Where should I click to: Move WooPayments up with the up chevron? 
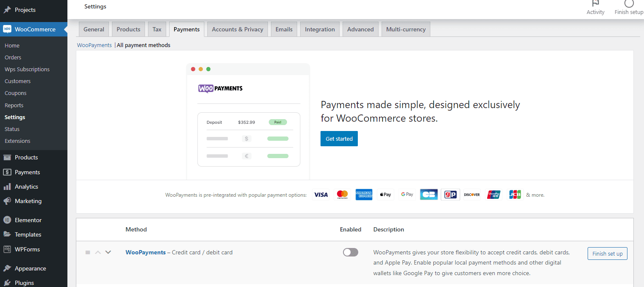pyautogui.click(x=98, y=252)
